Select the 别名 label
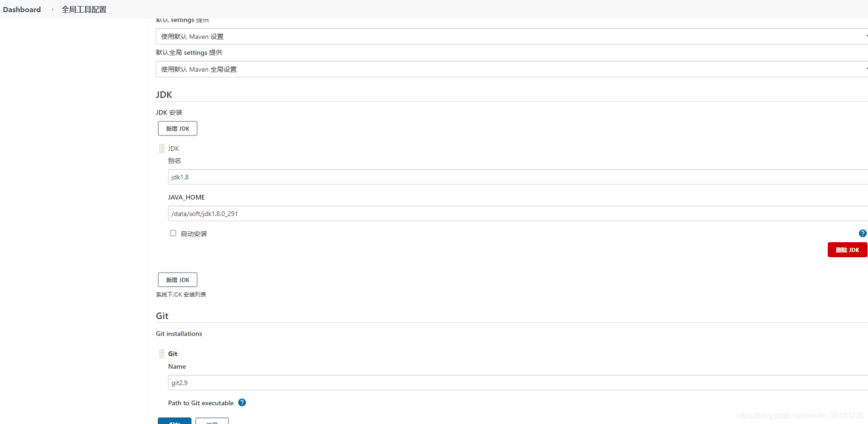The height and width of the screenshot is (424, 868). (175, 161)
